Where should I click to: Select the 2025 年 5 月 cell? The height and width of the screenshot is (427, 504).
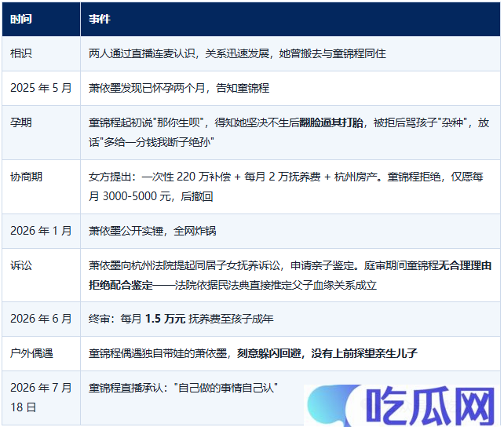[41, 88]
